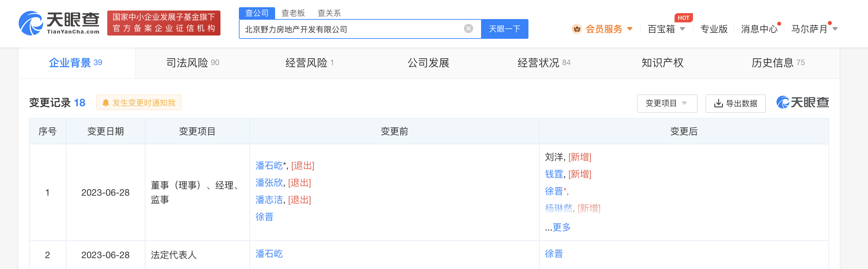Screen dimensions: 868x269
Task: Open 潘张欣 link
Action: 269,183
